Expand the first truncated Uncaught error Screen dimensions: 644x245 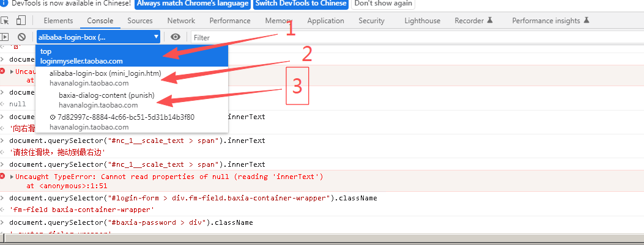click(x=12, y=72)
